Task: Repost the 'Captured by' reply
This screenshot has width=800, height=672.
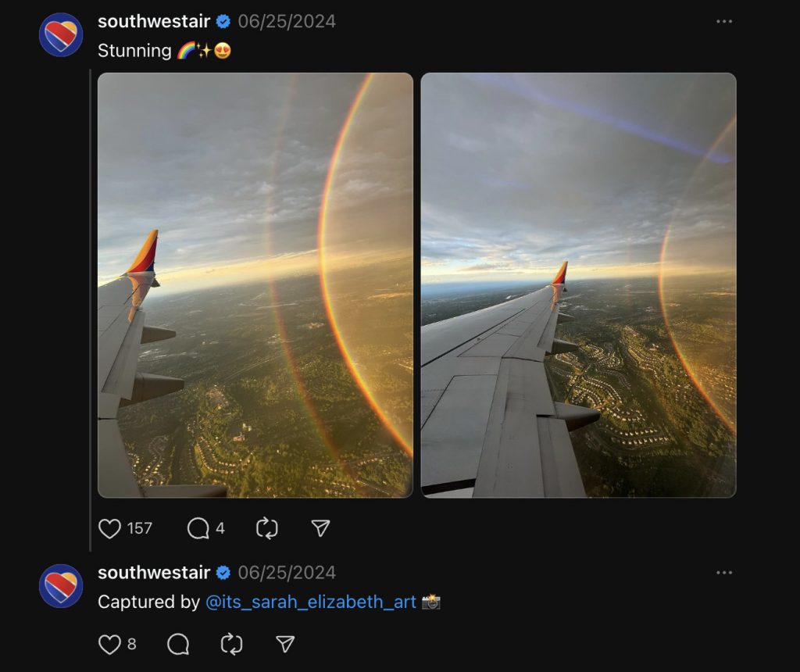Action: 232,644
